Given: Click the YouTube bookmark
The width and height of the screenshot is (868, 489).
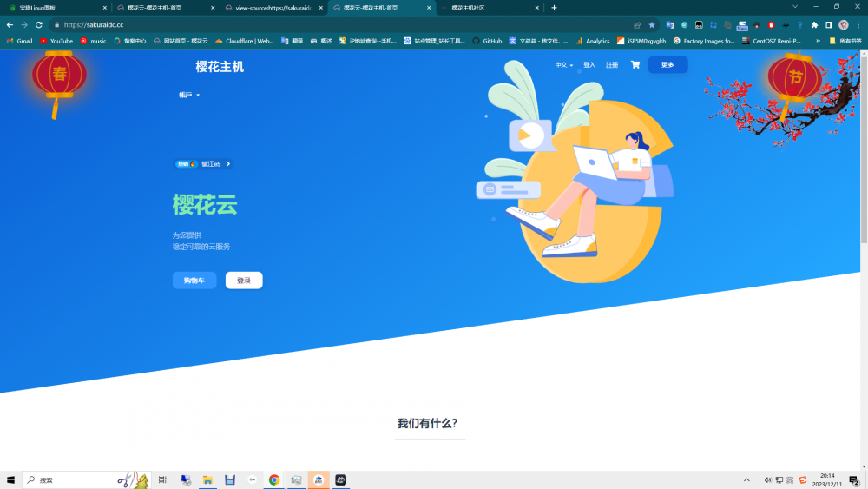Looking at the screenshot, I should [x=56, y=41].
